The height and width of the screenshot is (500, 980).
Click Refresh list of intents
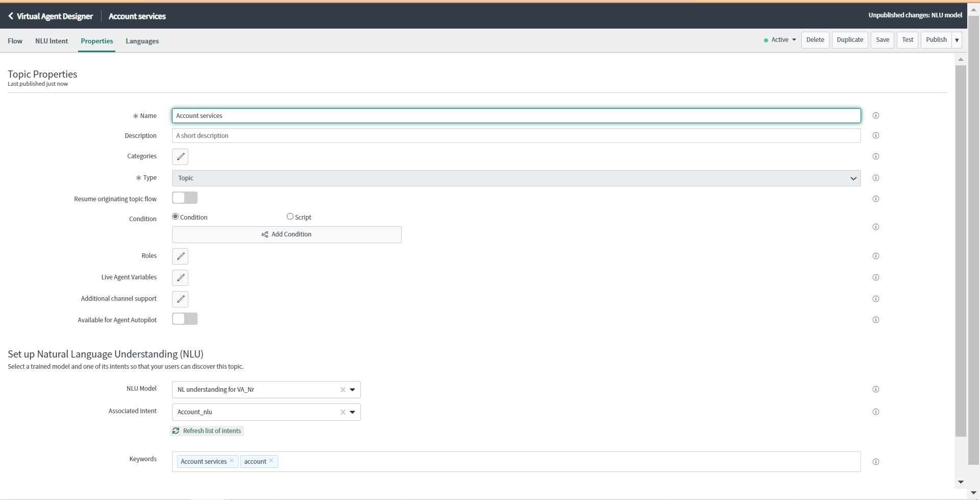207,431
